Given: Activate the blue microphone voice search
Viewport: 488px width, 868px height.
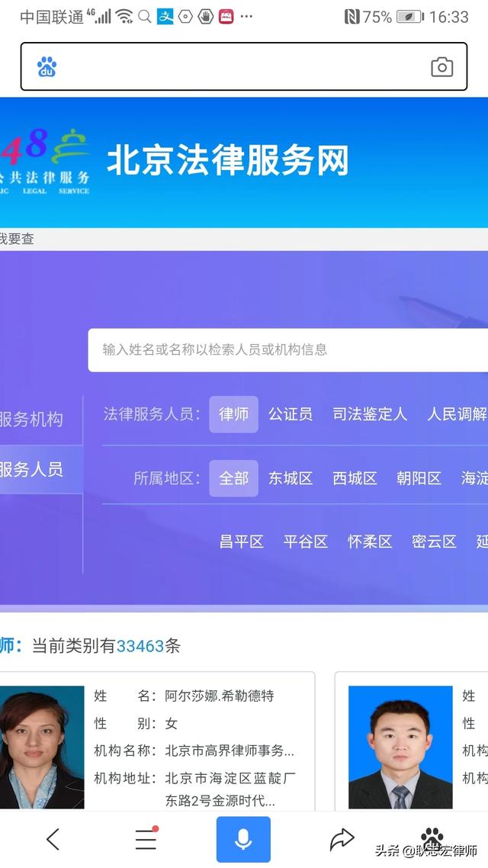Looking at the screenshot, I should pos(243,839).
